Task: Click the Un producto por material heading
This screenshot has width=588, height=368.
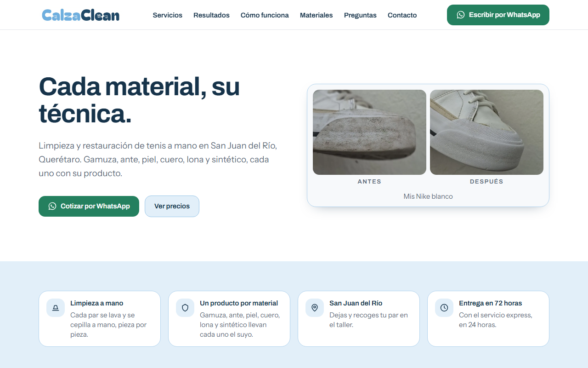Action: pyautogui.click(x=239, y=303)
